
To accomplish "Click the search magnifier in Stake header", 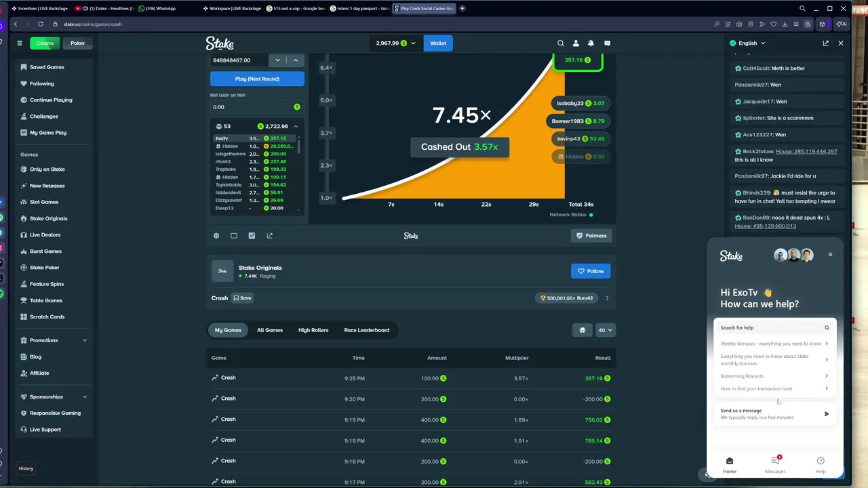I will pyautogui.click(x=561, y=43).
